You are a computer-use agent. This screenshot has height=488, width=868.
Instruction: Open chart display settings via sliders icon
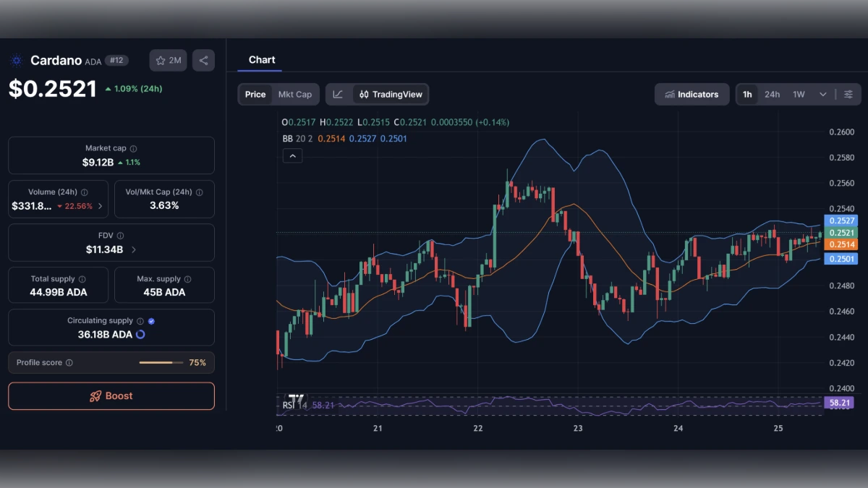[x=848, y=94]
